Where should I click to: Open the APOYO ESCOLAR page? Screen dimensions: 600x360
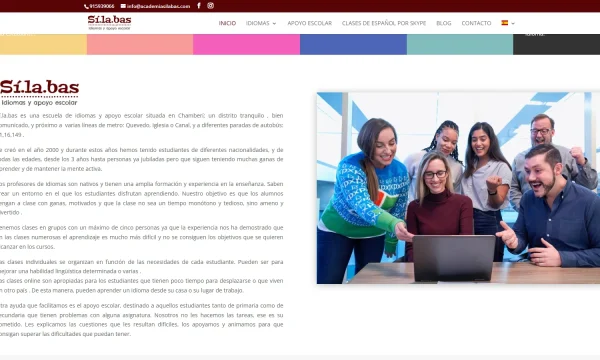pyautogui.click(x=310, y=23)
